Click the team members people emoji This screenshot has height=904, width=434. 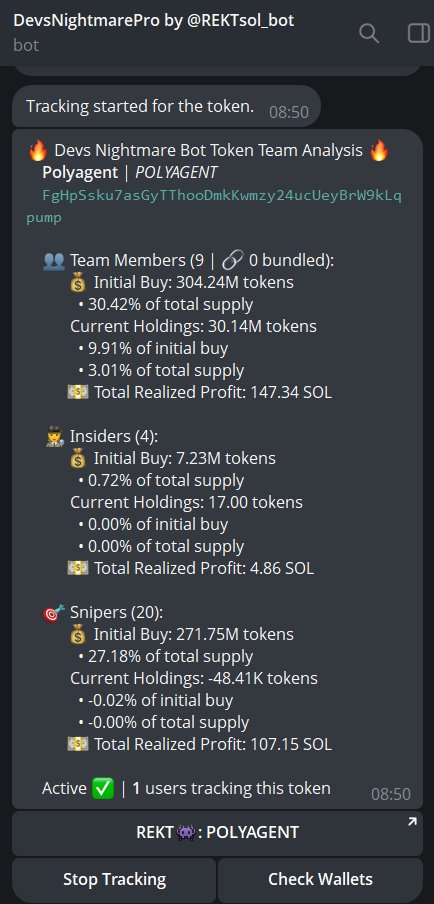54,261
